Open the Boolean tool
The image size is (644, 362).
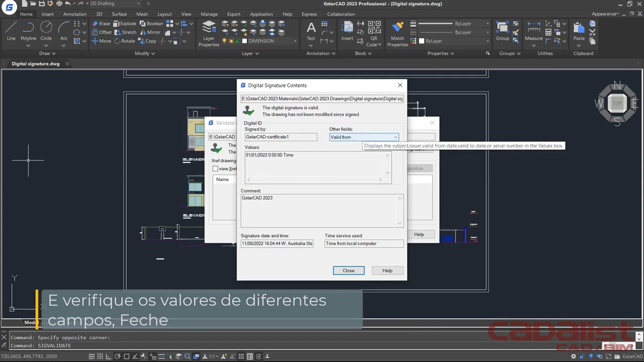click(151, 24)
